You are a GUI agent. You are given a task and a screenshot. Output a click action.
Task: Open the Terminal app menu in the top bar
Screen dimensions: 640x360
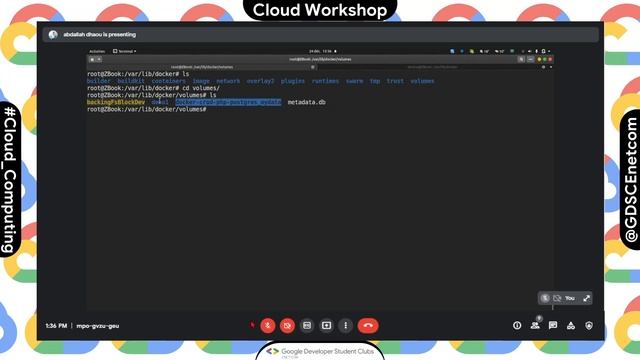(125, 51)
